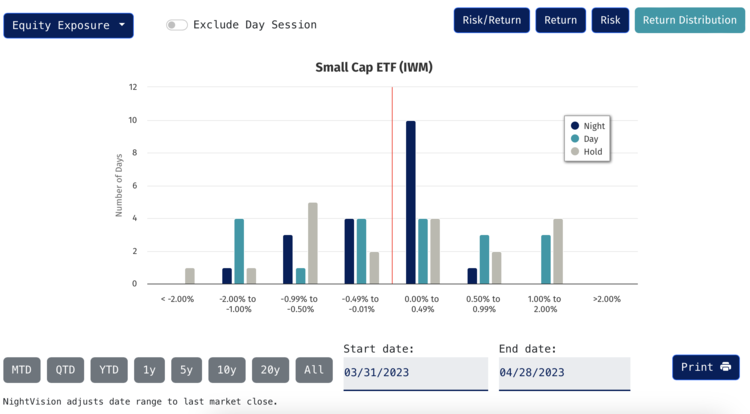Click the Print button with printer icon

(705, 367)
